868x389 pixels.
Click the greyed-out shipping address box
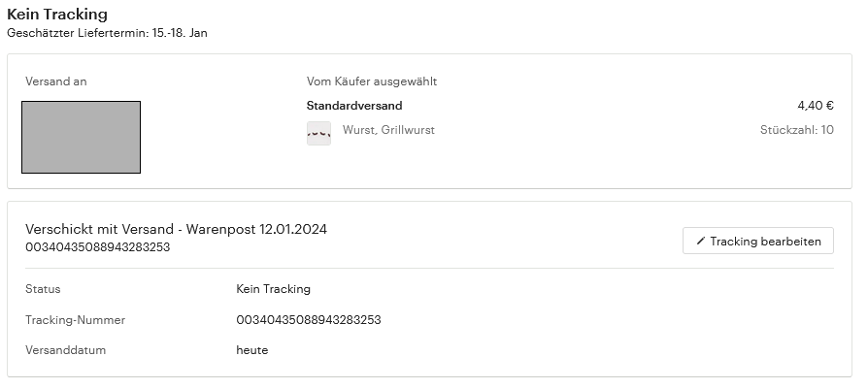coord(81,137)
